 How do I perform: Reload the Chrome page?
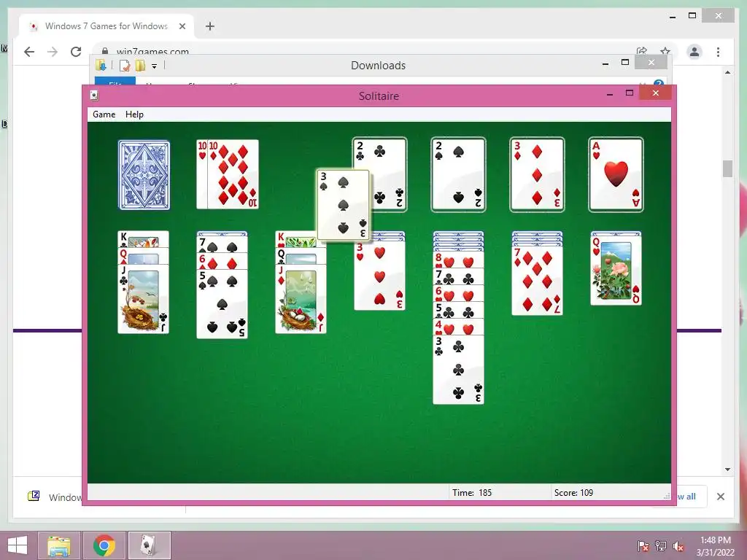(76, 52)
